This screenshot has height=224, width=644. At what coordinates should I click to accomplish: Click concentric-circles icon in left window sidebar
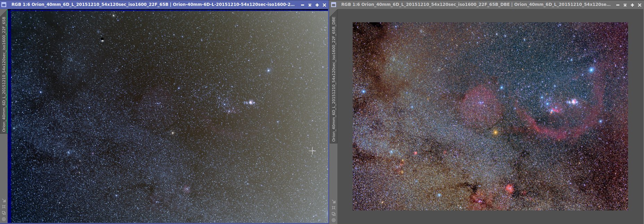(x=4, y=219)
